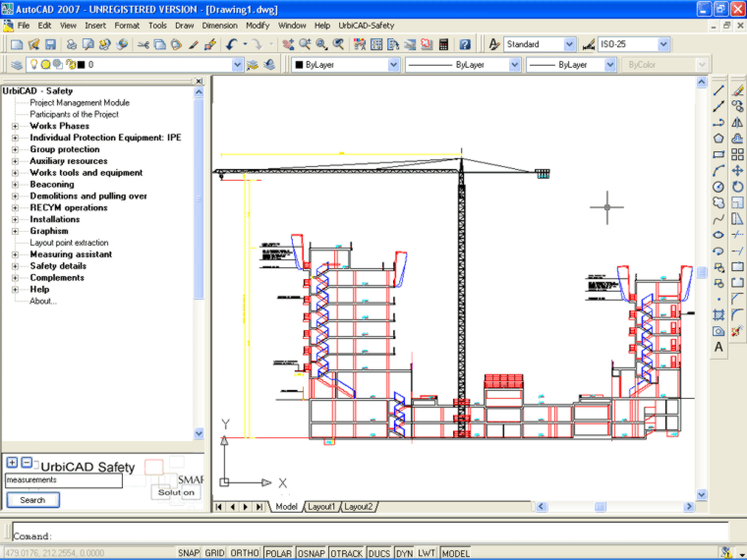Open the File menu
747x560 pixels.
(24, 26)
